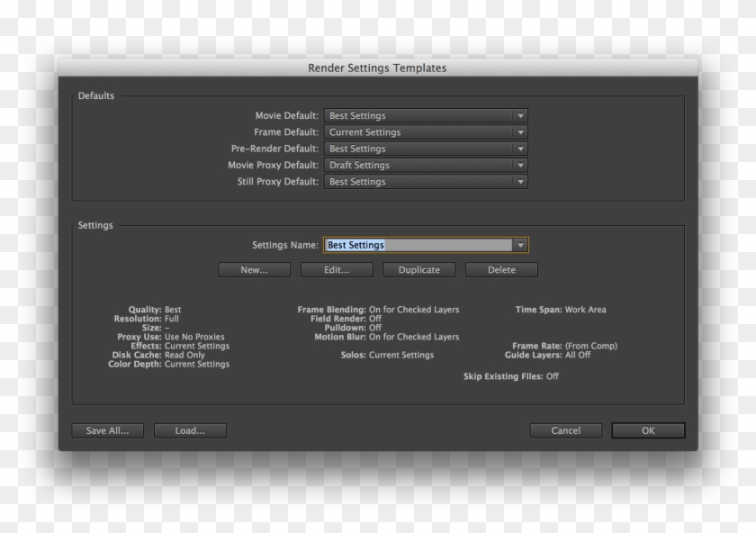Image resolution: width=756 pixels, height=533 pixels.
Task: Expand the Frame Default dropdown
Action: [426, 132]
